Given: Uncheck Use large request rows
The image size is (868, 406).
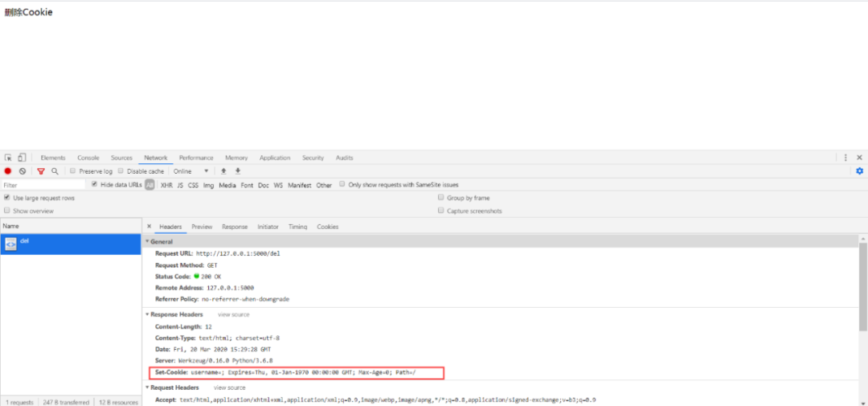Looking at the screenshot, I should point(7,198).
